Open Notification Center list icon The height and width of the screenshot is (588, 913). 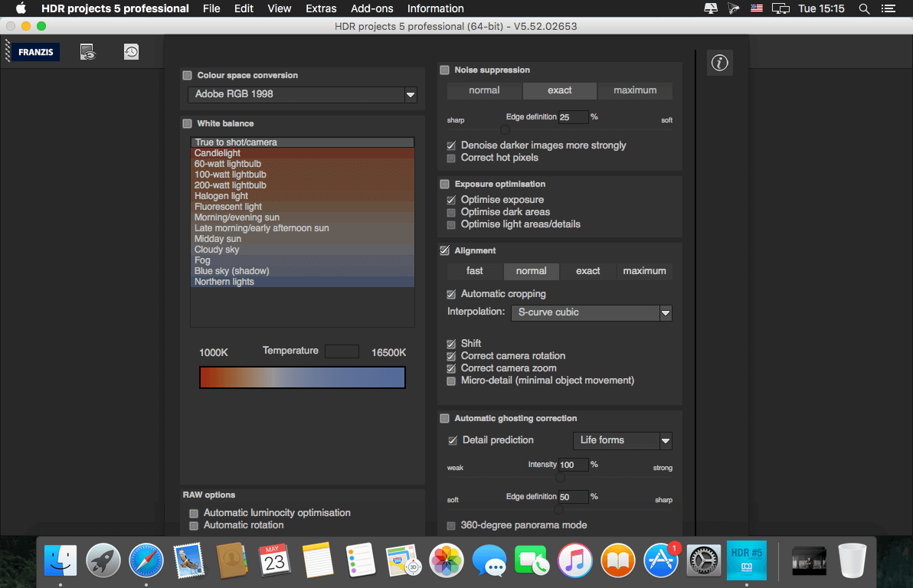click(x=888, y=8)
